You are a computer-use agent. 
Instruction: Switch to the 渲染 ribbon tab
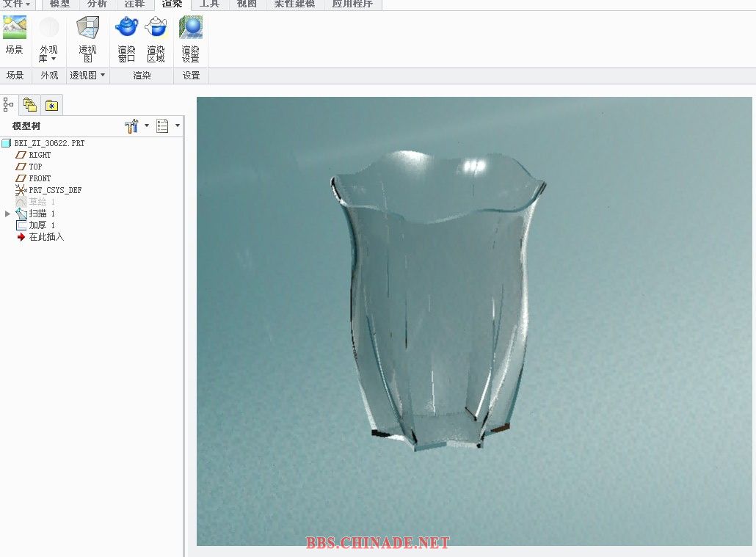[x=172, y=4]
